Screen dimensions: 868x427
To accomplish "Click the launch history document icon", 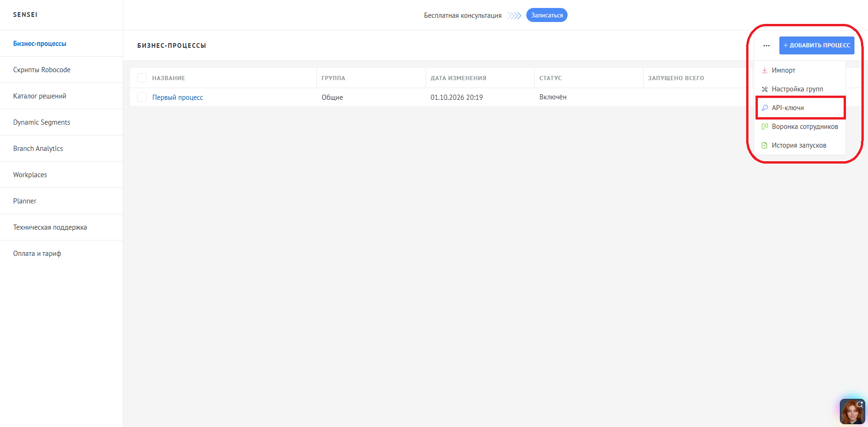I will pos(764,145).
